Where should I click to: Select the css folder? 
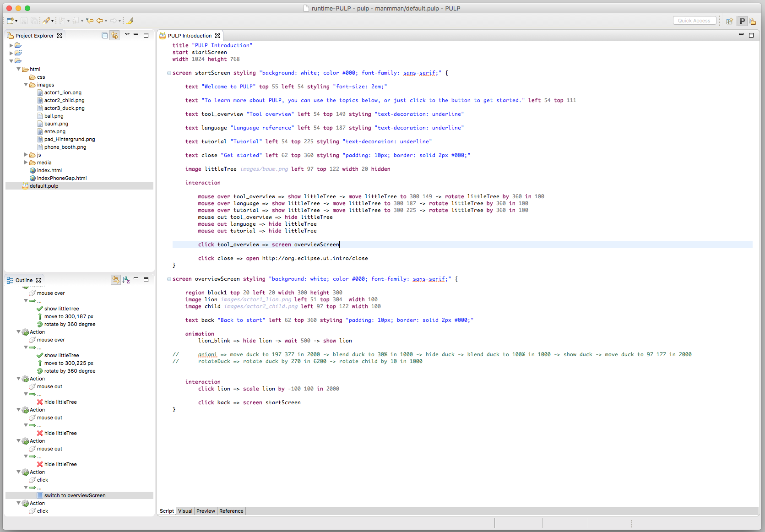point(41,77)
